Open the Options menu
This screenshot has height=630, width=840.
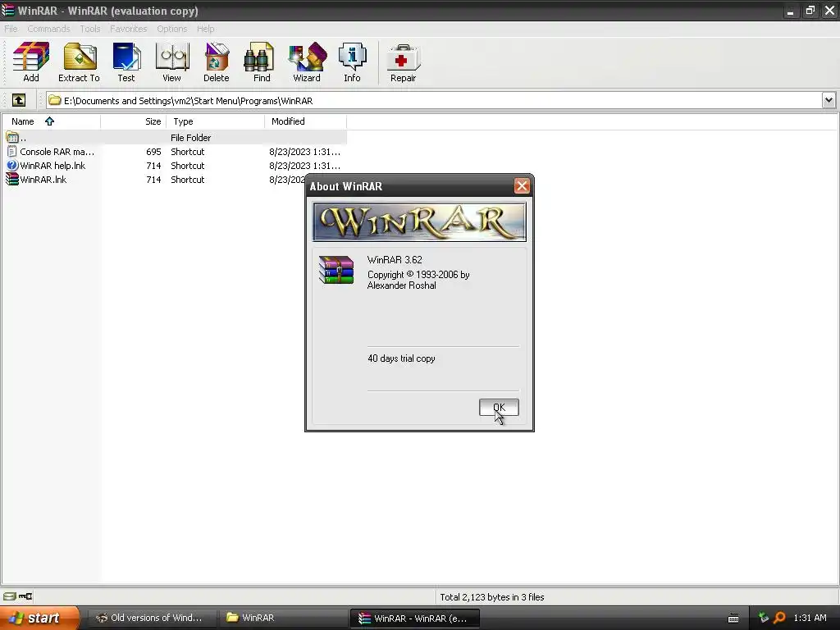coord(172,29)
